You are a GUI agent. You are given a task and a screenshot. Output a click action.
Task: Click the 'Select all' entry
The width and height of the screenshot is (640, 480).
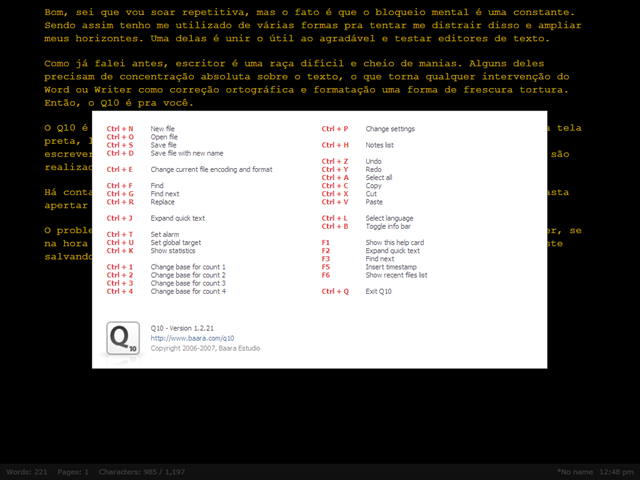tap(379, 178)
